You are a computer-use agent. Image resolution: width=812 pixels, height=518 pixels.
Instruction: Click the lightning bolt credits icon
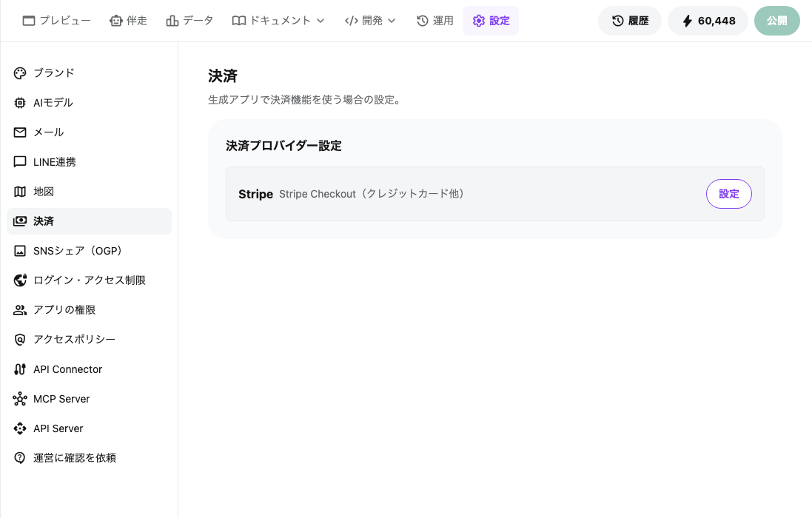click(x=687, y=21)
